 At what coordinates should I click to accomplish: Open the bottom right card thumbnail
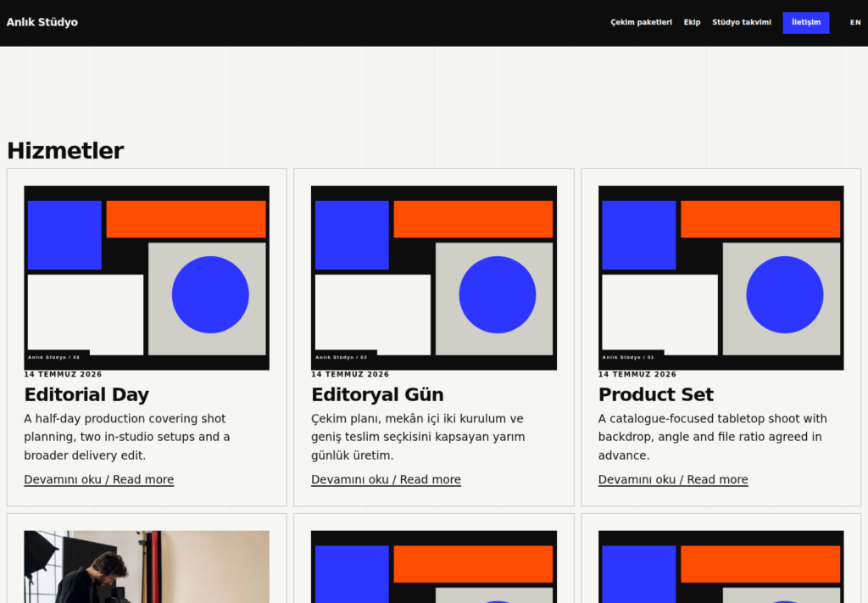[x=721, y=567]
